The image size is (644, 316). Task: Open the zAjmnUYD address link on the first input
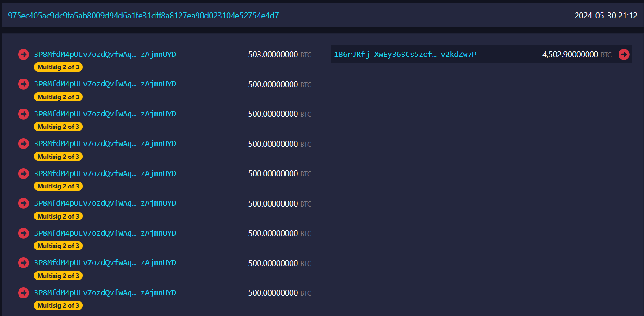[158, 54]
